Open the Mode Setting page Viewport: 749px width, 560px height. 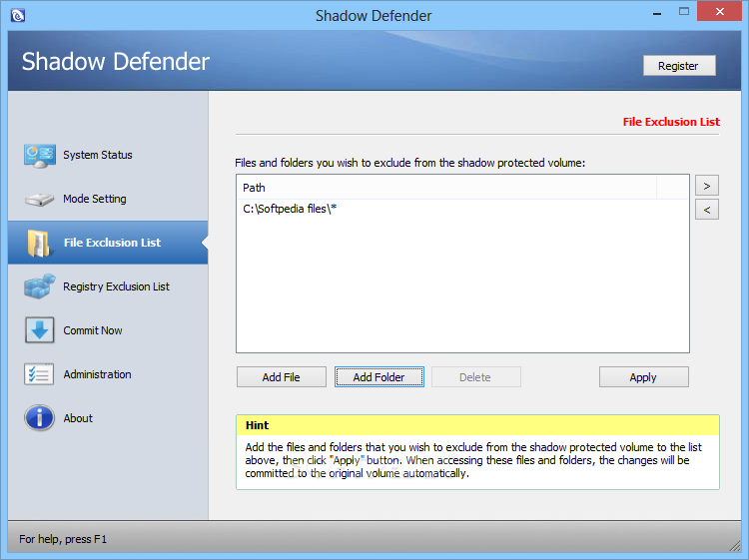(x=95, y=199)
